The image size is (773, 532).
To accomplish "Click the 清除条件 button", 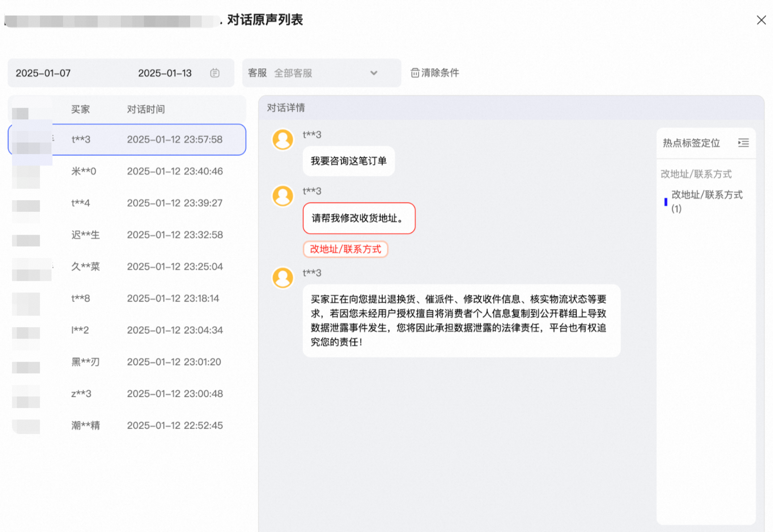I will [x=435, y=73].
